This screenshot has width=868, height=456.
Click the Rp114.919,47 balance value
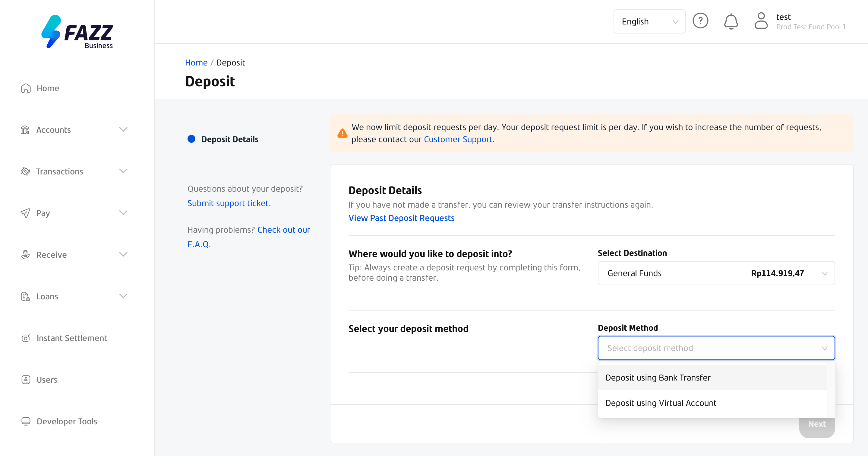click(x=777, y=273)
